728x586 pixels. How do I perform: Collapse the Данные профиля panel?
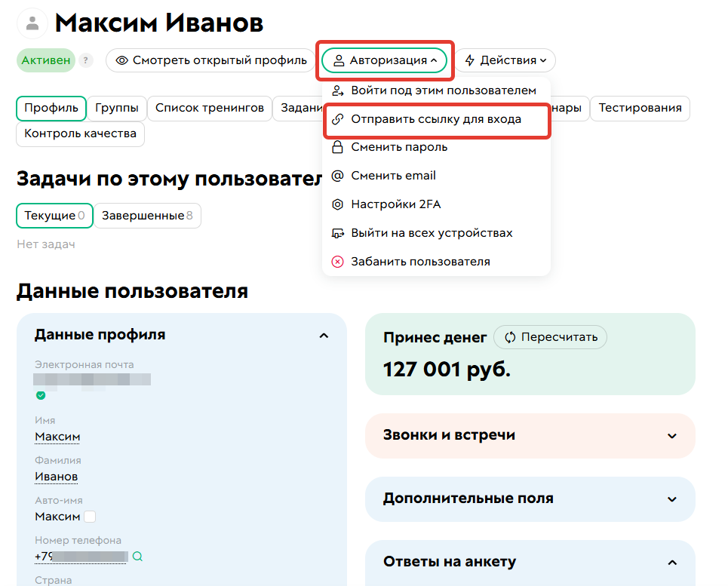tap(324, 335)
